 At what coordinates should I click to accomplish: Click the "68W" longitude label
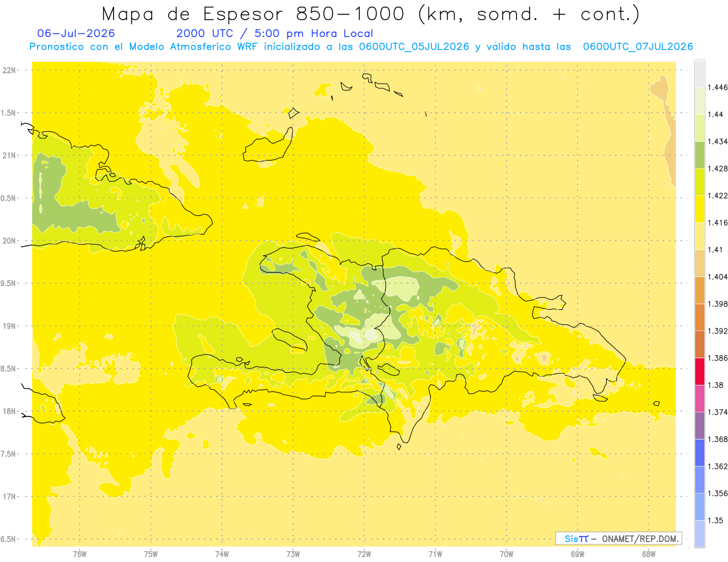coord(649,554)
